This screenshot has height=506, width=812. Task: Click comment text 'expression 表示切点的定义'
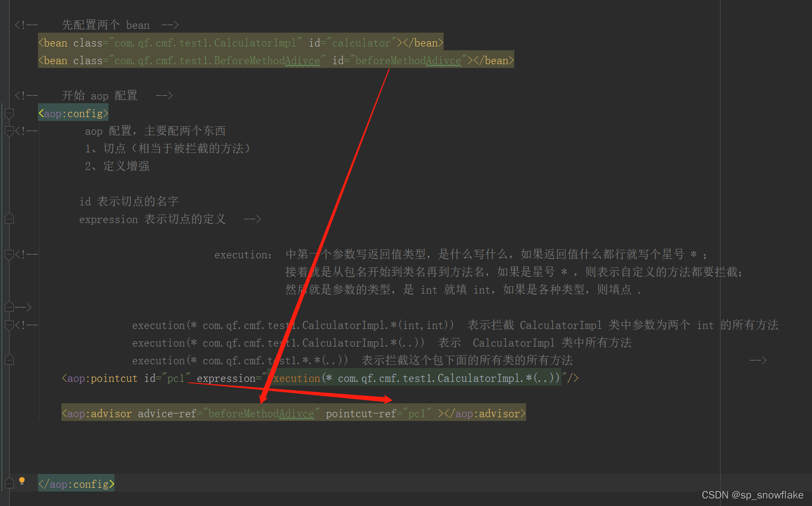pos(152,219)
